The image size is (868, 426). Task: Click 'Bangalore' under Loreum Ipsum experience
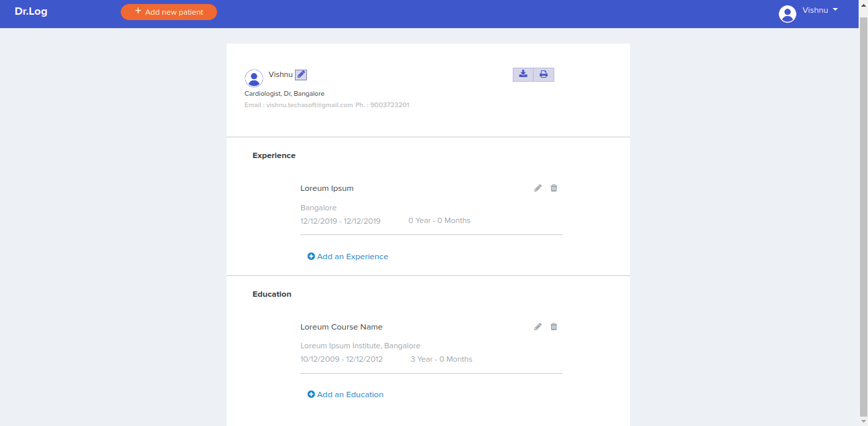[x=318, y=208]
